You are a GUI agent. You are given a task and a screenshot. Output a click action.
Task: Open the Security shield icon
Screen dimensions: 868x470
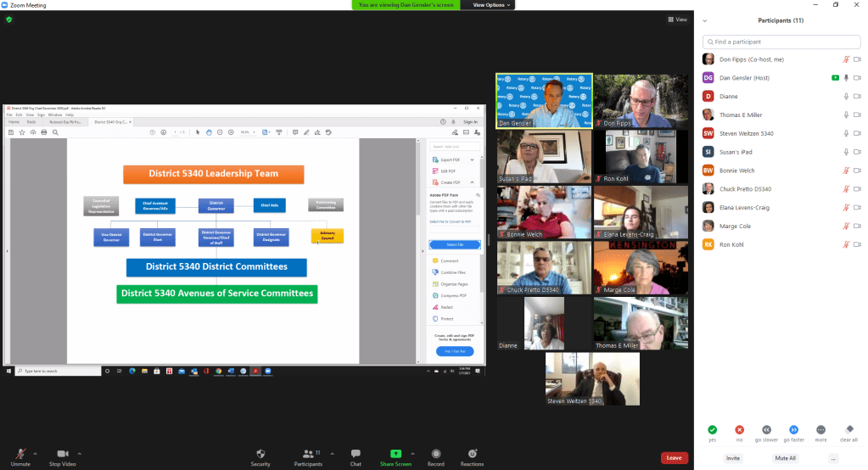tap(260, 454)
